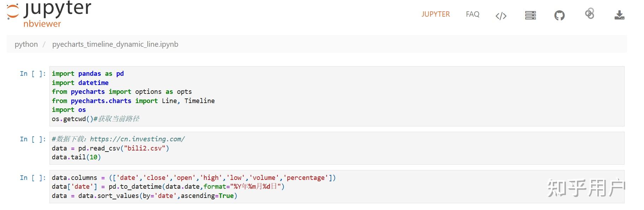The image size is (644, 210).
Task: Click the pyecharts_timeline_dynamic_line.ipynb breadcrumb
Action: 115,44
